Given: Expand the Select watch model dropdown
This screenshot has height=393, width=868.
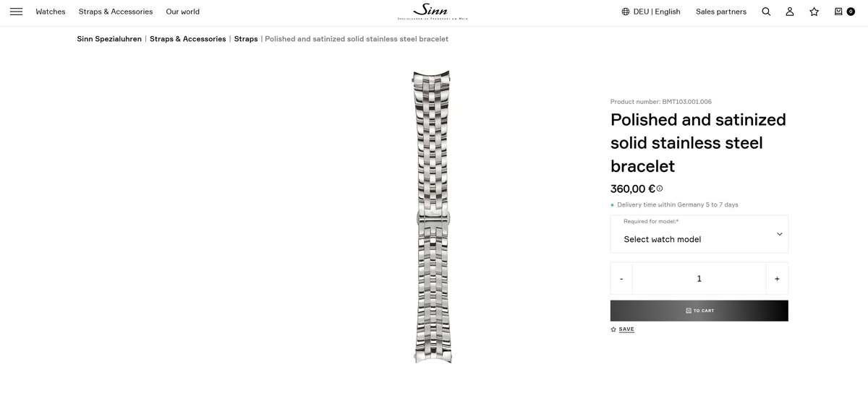Looking at the screenshot, I should [x=699, y=234].
